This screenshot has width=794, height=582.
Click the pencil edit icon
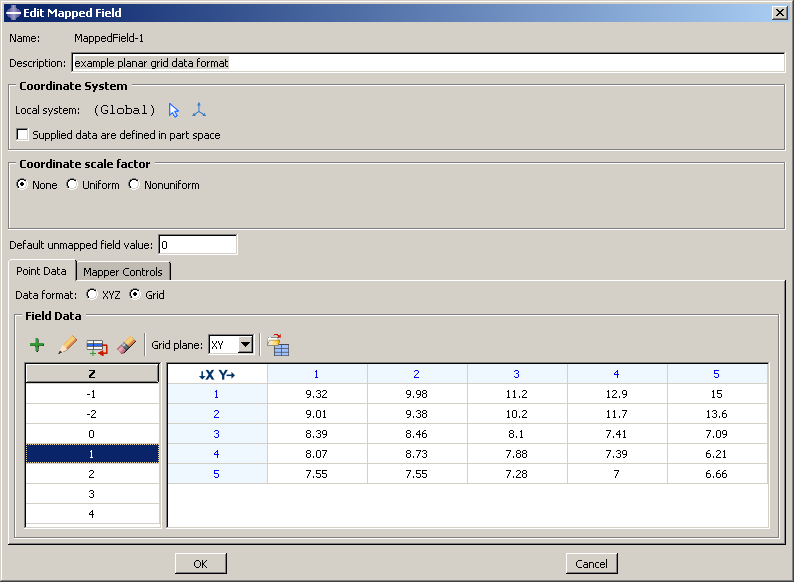(x=67, y=345)
